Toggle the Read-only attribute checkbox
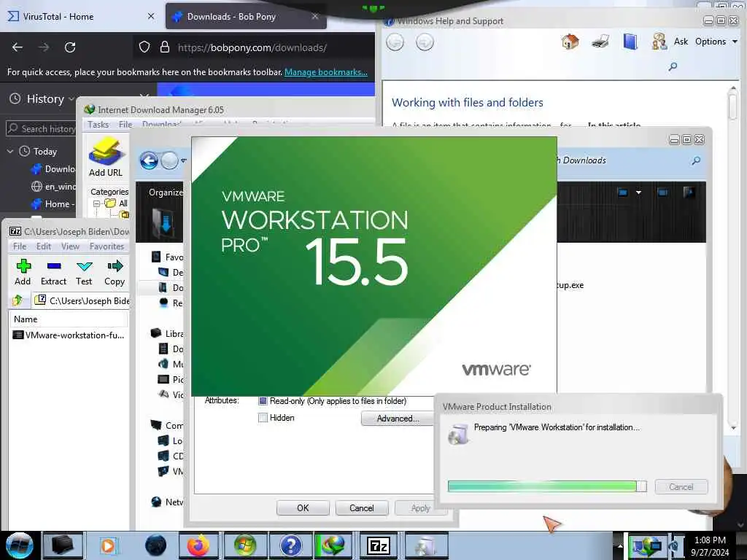Image resolution: width=747 pixels, height=560 pixels. 263,401
